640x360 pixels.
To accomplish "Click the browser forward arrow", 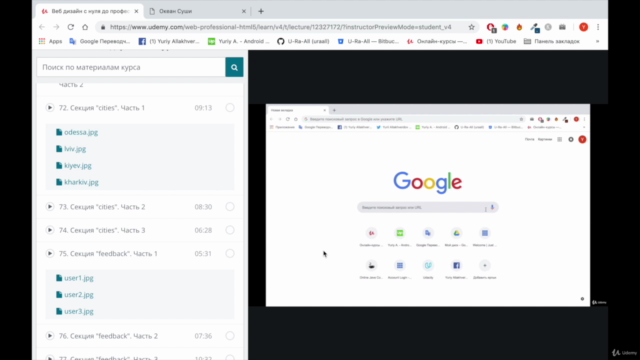I will [56, 27].
